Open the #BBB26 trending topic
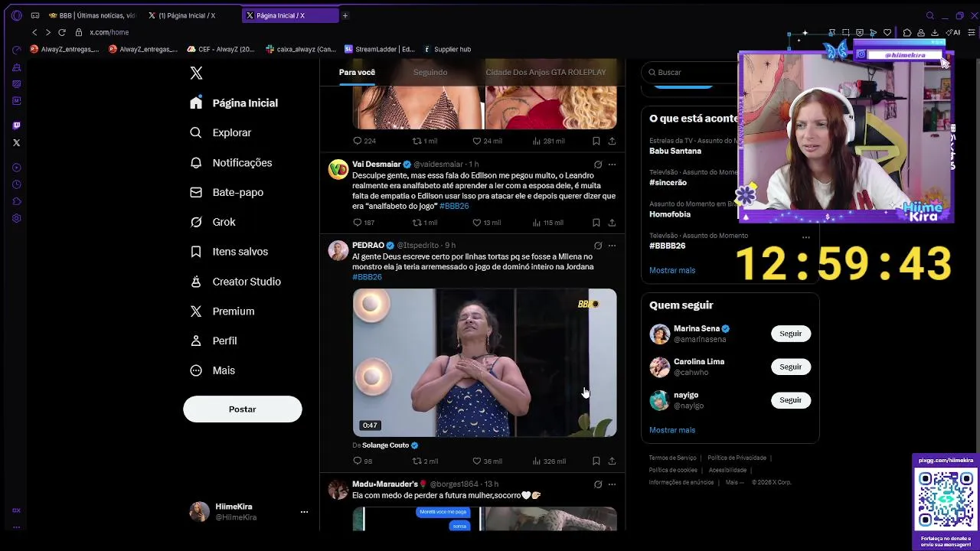This screenshot has height=551, width=980. click(x=667, y=246)
